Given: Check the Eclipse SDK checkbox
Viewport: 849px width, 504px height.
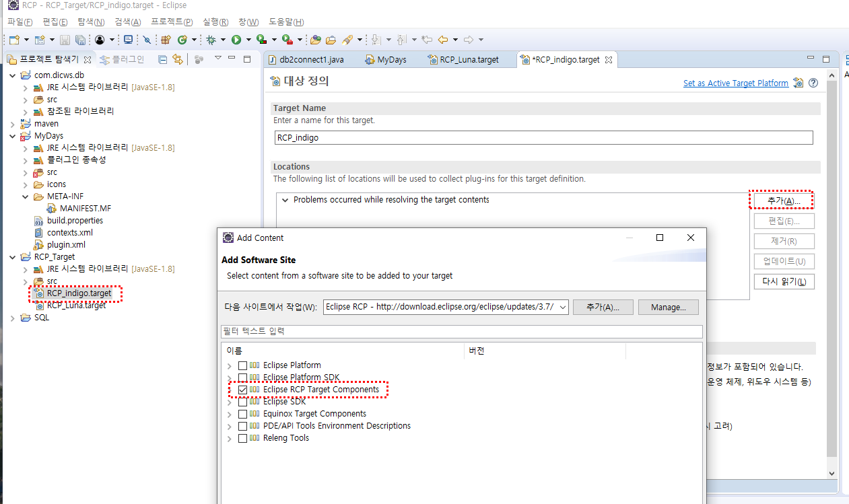Looking at the screenshot, I should (242, 402).
